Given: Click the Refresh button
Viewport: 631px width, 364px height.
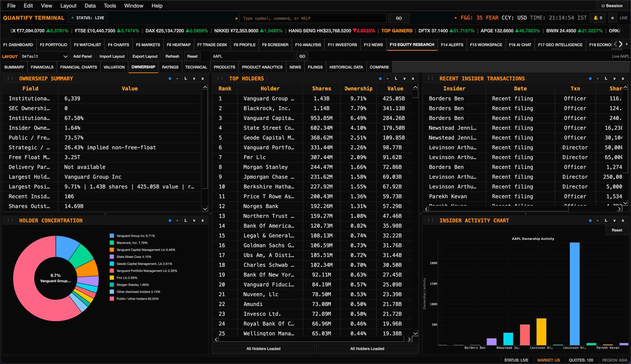Looking at the screenshot, I should tap(172, 56).
